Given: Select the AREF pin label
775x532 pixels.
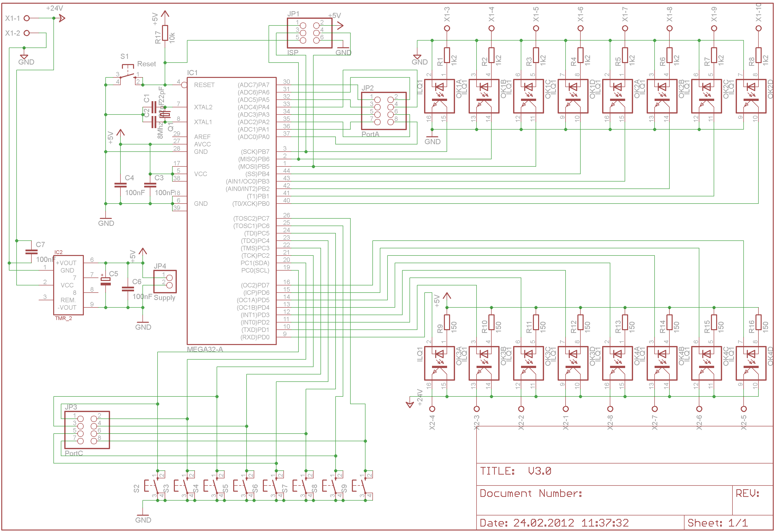Looking at the screenshot, I should coord(202,137).
